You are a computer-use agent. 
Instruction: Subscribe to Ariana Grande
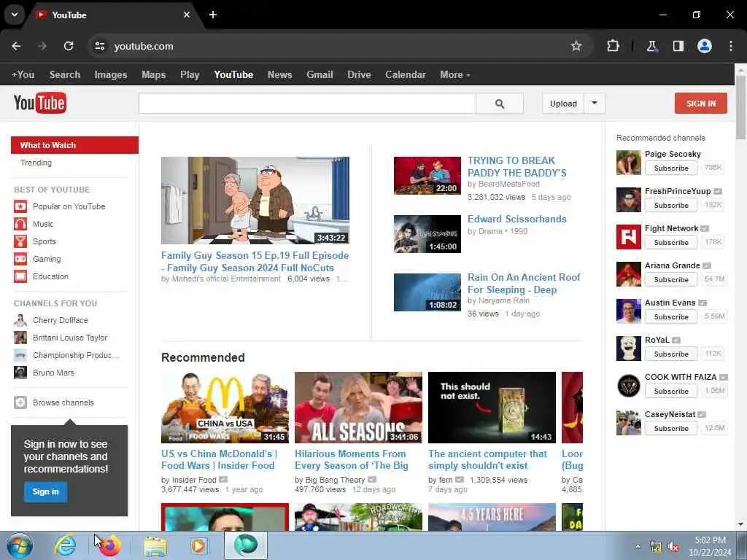(671, 279)
